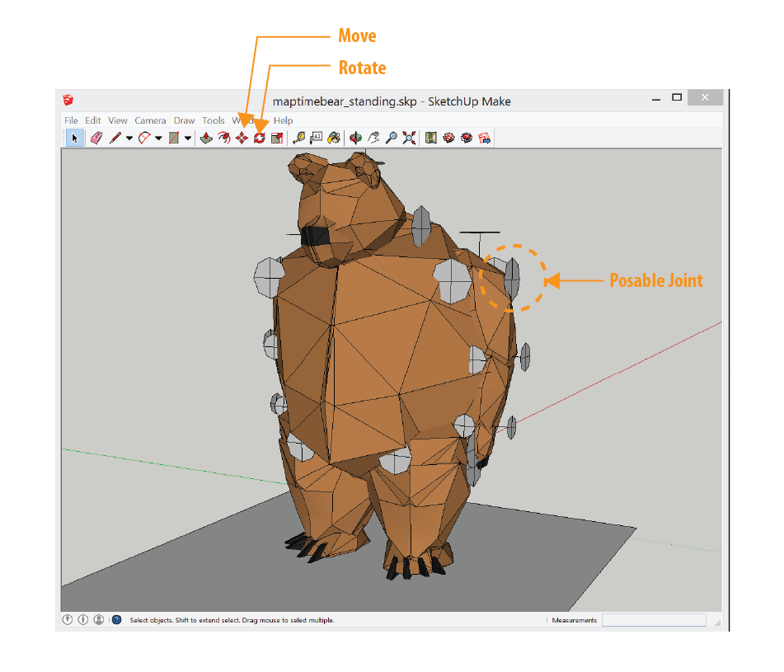
Task: Expand the Arc tool dropdown arrow
Action: (x=158, y=139)
